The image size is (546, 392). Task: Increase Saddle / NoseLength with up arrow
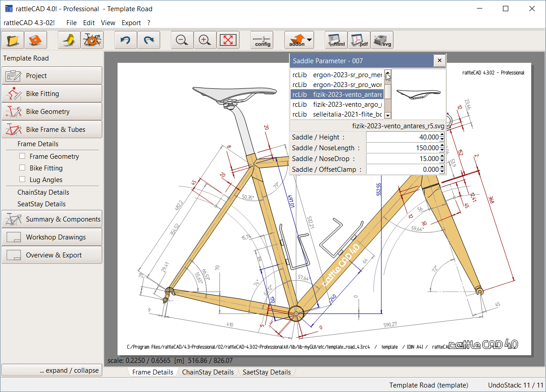[x=442, y=146]
